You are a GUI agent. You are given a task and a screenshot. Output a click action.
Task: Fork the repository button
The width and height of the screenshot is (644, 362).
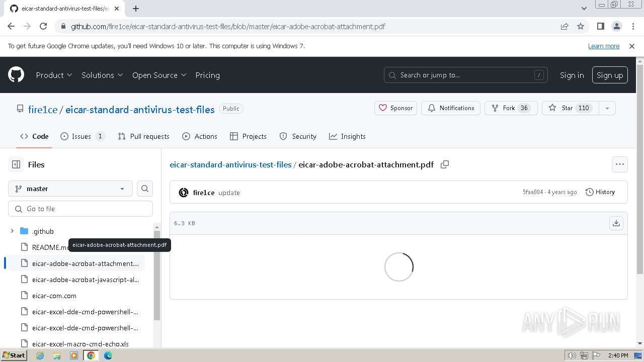(x=511, y=108)
